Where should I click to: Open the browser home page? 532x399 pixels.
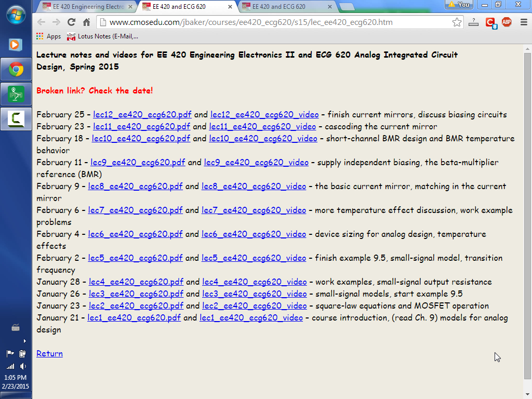(x=87, y=22)
